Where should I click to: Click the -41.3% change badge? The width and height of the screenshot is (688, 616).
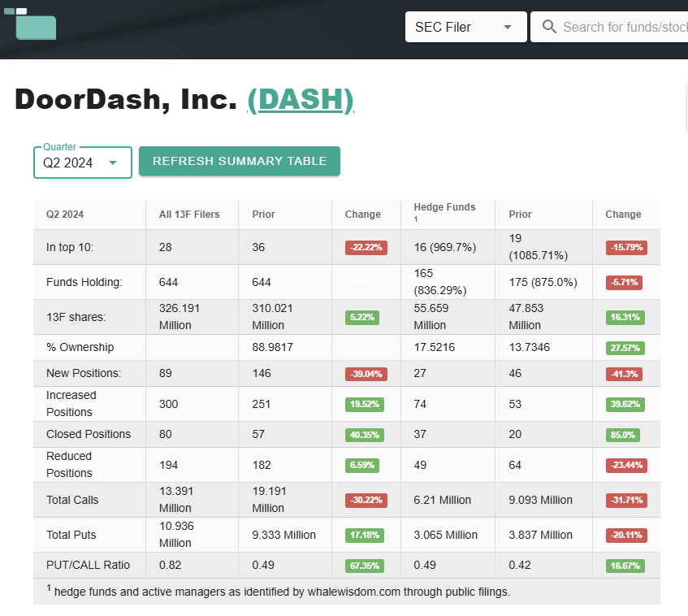click(625, 374)
